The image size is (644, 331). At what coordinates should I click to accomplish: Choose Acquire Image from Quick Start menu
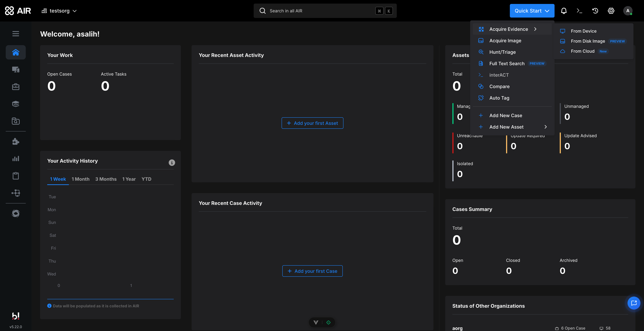512,40
